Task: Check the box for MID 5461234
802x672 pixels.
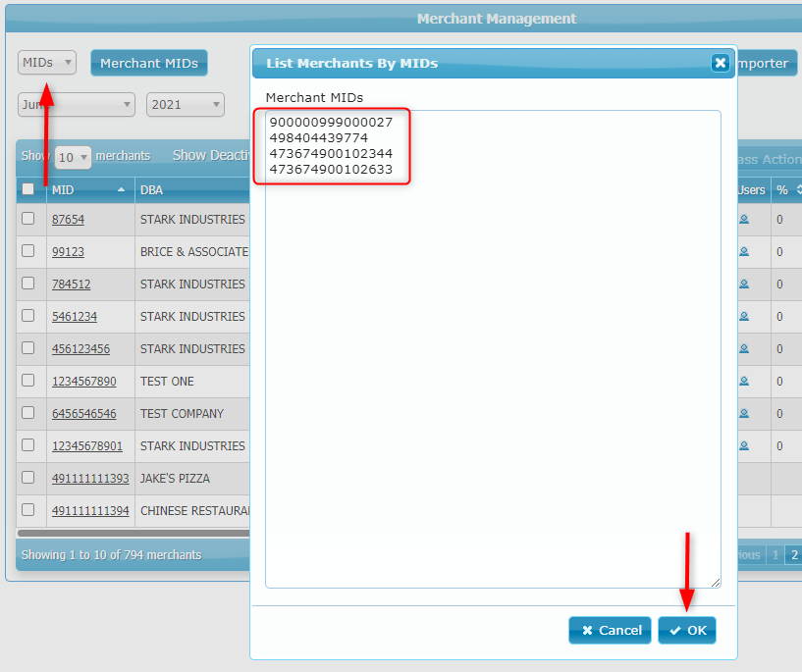Action: [28, 316]
